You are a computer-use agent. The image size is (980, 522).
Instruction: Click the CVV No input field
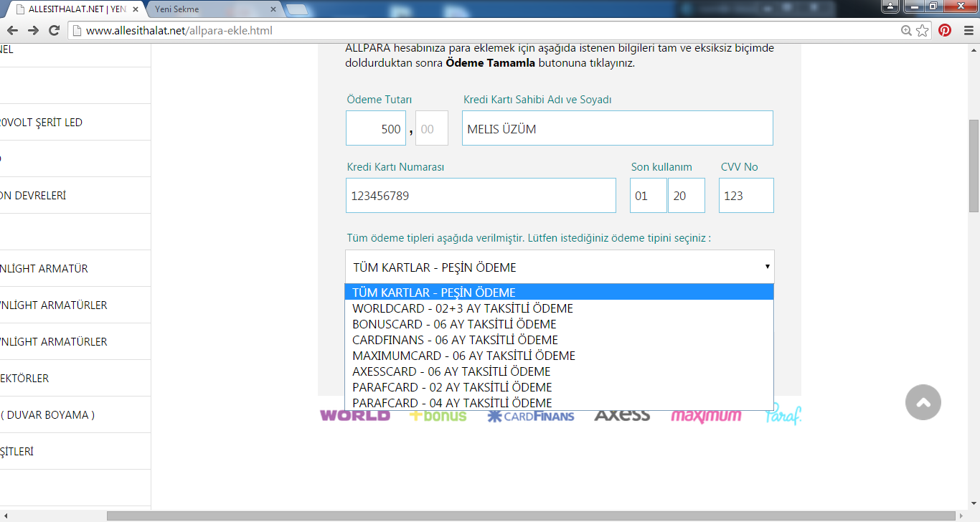click(x=746, y=196)
